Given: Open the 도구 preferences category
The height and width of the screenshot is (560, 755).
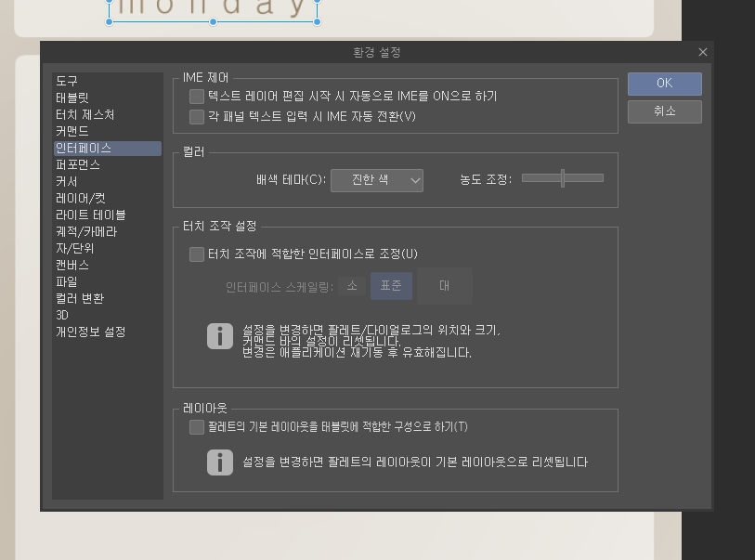Looking at the screenshot, I should coord(107,81).
